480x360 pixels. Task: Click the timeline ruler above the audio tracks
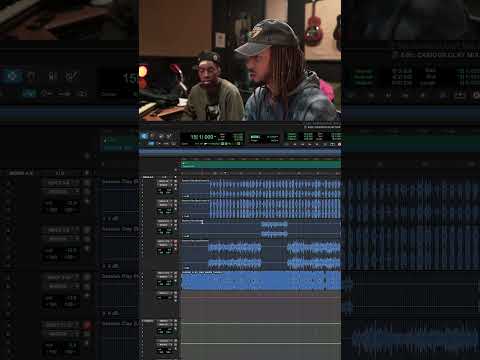261,173
